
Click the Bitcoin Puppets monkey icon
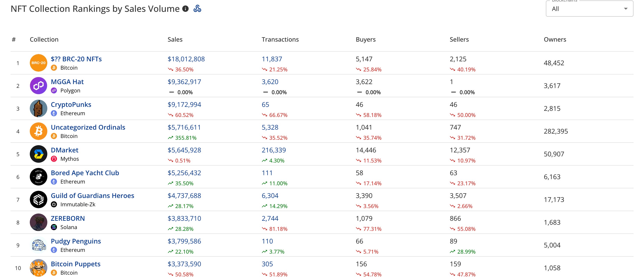click(39, 267)
